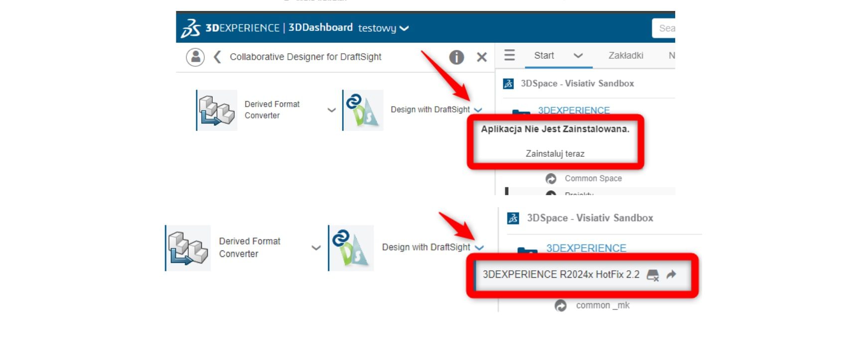
Task: Click Aplikacja Nie Jest Zainstalowana message
Action: pyautogui.click(x=555, y=129)
